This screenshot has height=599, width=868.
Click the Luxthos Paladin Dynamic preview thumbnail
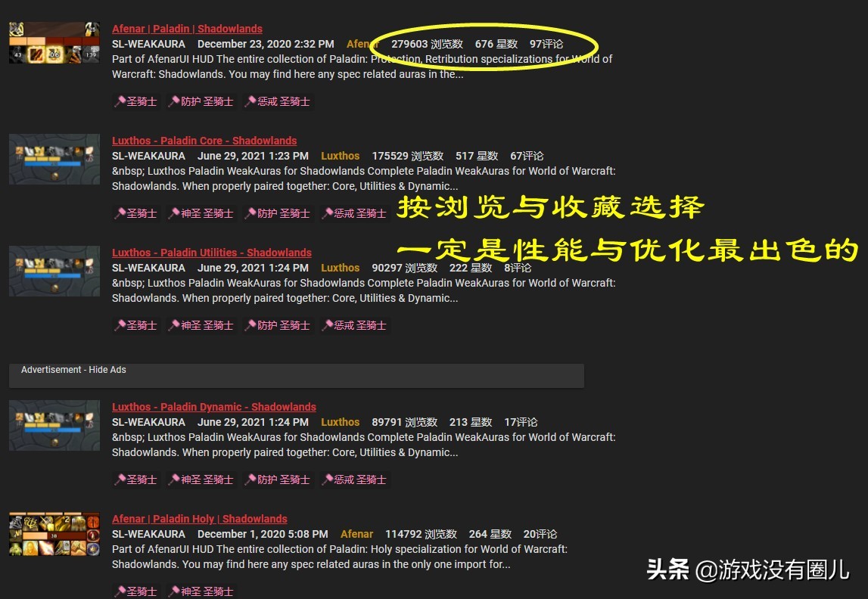pos(54,425)
